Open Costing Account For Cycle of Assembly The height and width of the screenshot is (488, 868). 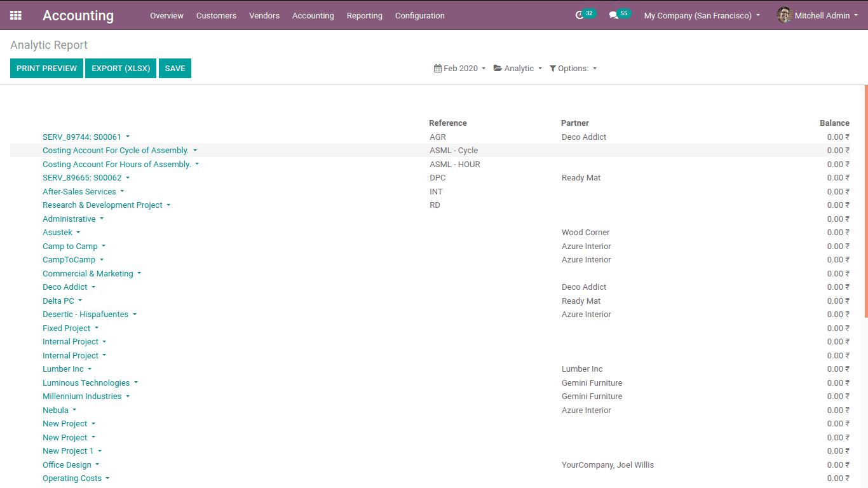(116, 151)
